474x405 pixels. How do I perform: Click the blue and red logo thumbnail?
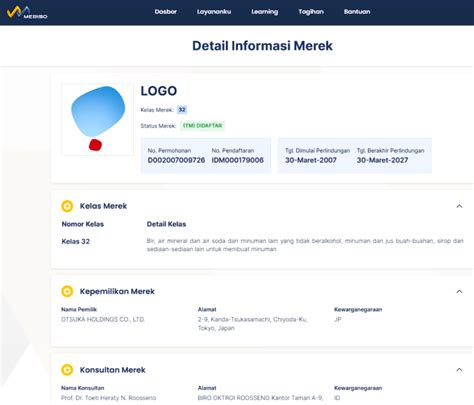pos(98,119)
